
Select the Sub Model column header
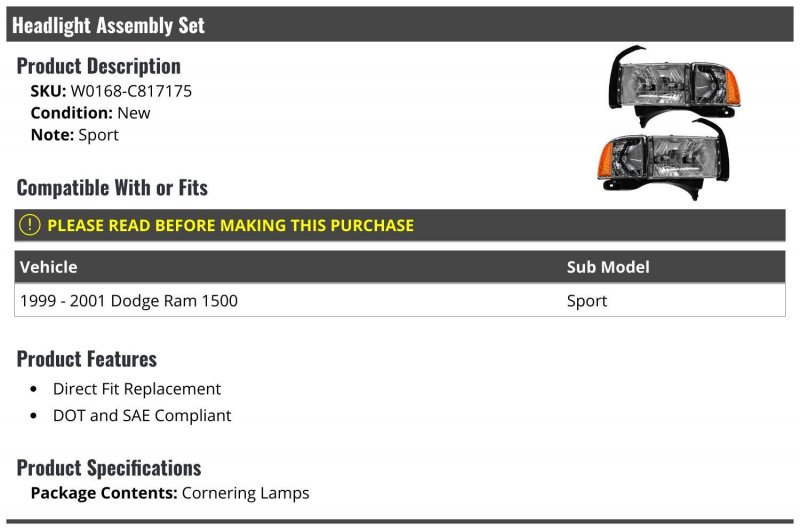tap(608, 267)
